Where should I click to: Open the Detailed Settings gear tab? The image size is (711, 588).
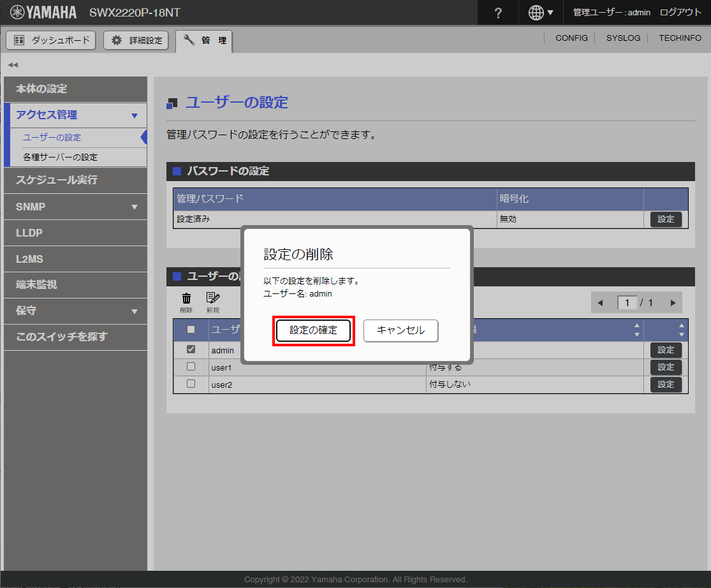pos(136,40)
